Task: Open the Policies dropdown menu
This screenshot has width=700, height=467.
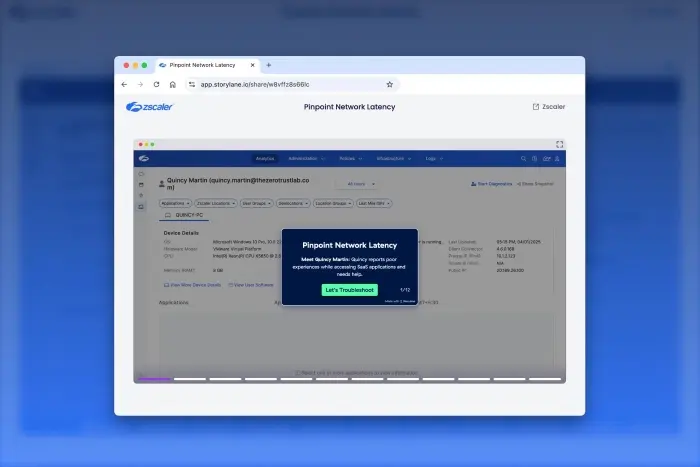Action: coord(350,158)
